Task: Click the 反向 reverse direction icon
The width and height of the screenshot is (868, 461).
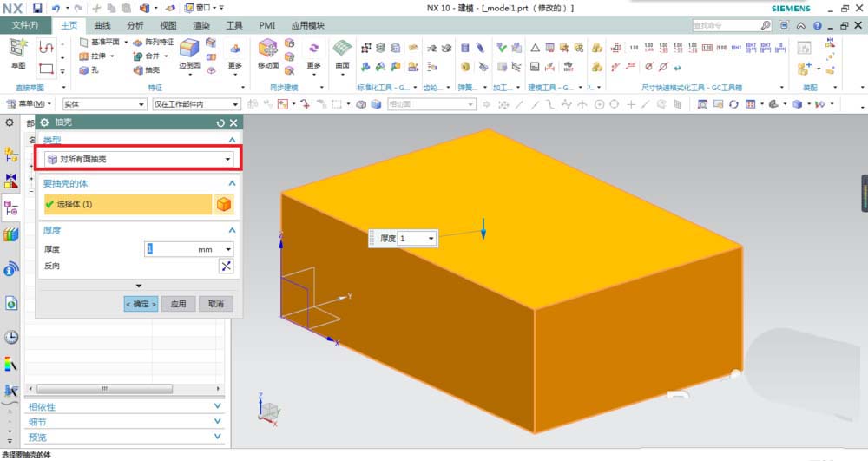Action: click(227, 267)
